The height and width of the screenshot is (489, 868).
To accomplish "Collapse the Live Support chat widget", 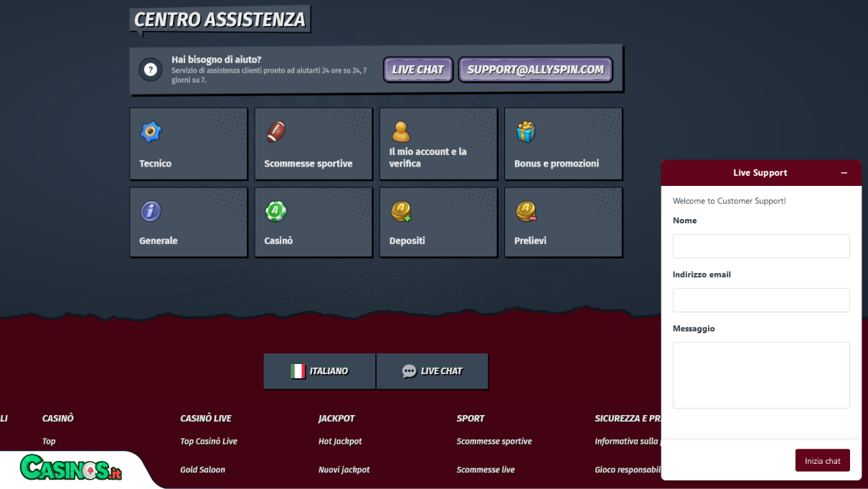I will point(844,172).
